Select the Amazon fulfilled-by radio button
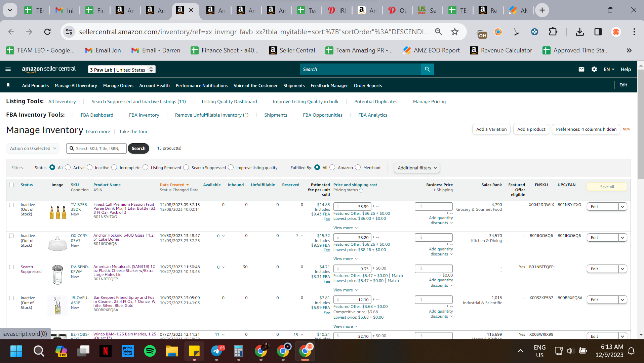The height and width of the screenshot is (363, 644). point(332,167)
